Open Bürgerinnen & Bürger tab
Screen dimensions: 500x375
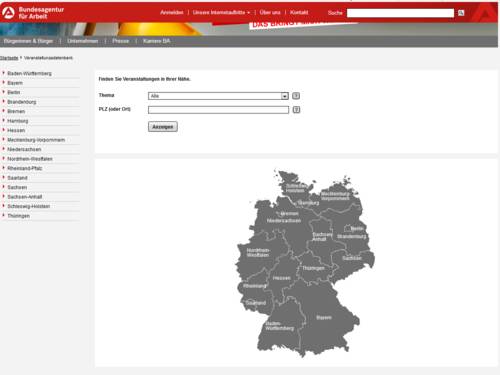[29, 41]
